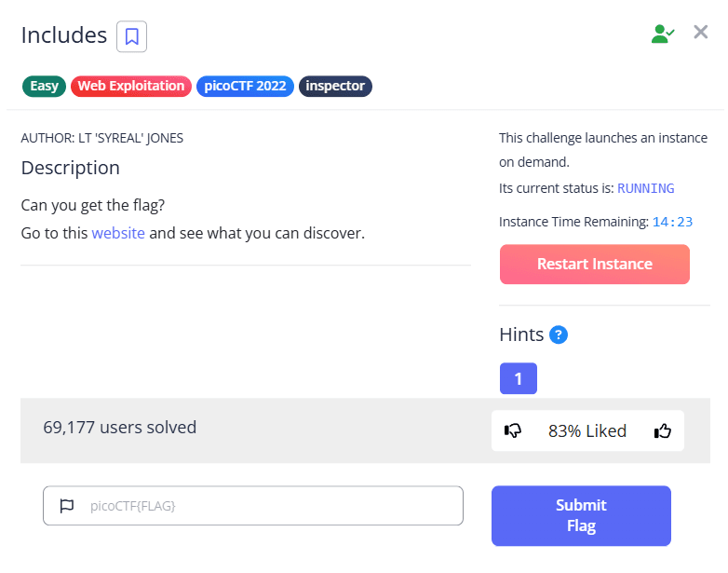Click the Submit Flag button
728x573 pixels.
581,515
